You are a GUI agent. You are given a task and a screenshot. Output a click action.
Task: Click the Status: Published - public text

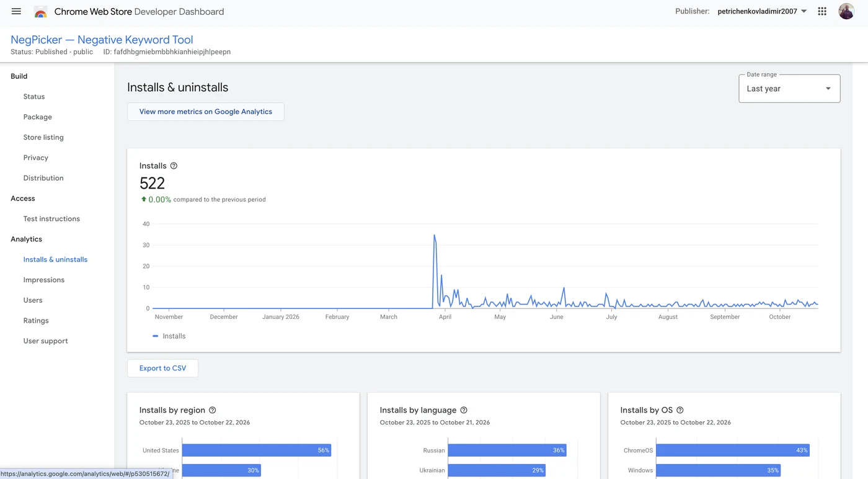(52, 52)
